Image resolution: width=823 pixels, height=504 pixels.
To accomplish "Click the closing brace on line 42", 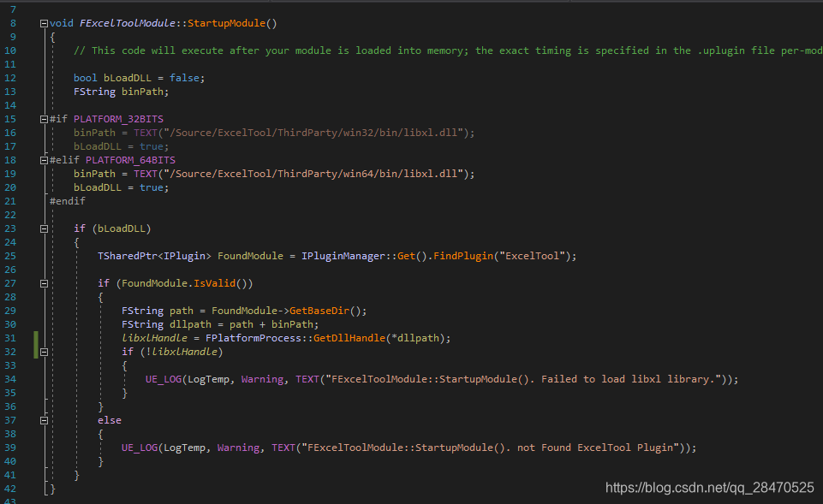I will 51,489.
